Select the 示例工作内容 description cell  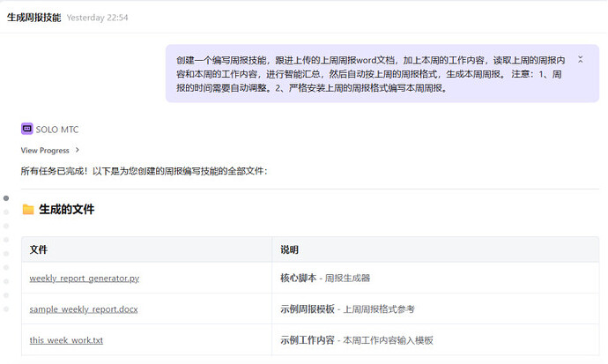point(357,340)
